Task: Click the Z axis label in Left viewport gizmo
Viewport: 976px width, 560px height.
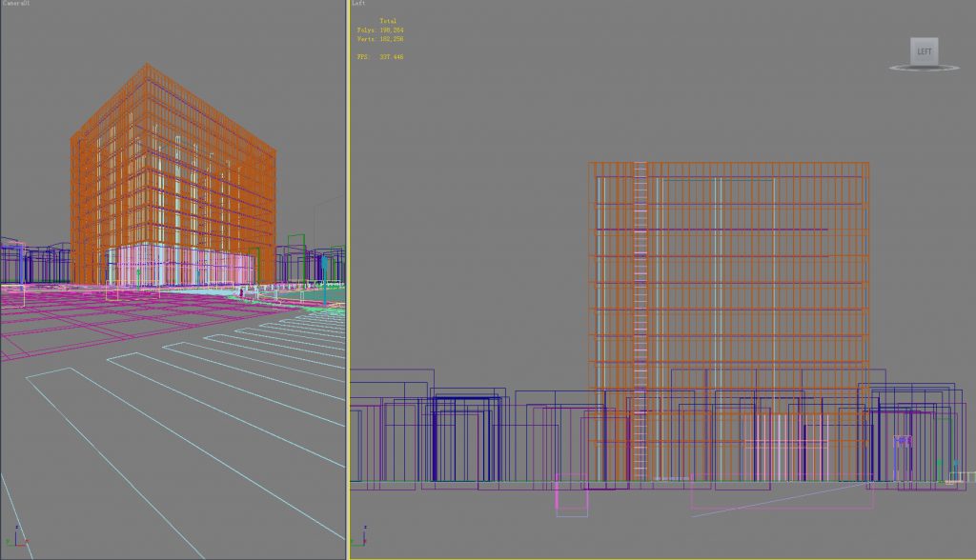Action: [365, 528]
